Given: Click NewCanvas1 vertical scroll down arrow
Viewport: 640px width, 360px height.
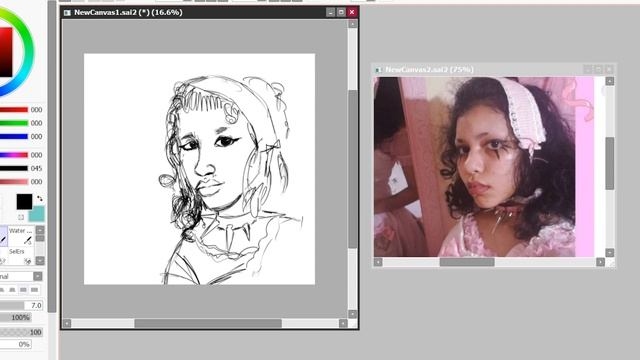Looking at the screenshot, I should point(353,314).
